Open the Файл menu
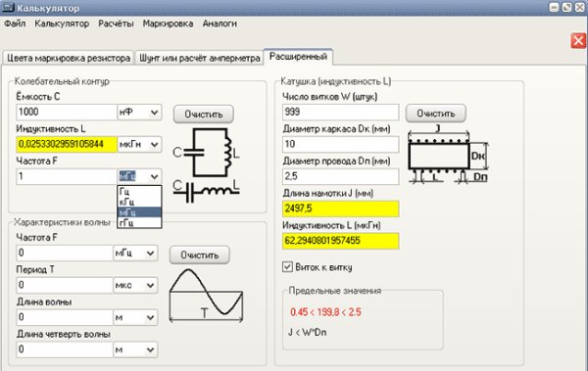The height and width of the screenshot is (371, 588). (x=15, y=23)
